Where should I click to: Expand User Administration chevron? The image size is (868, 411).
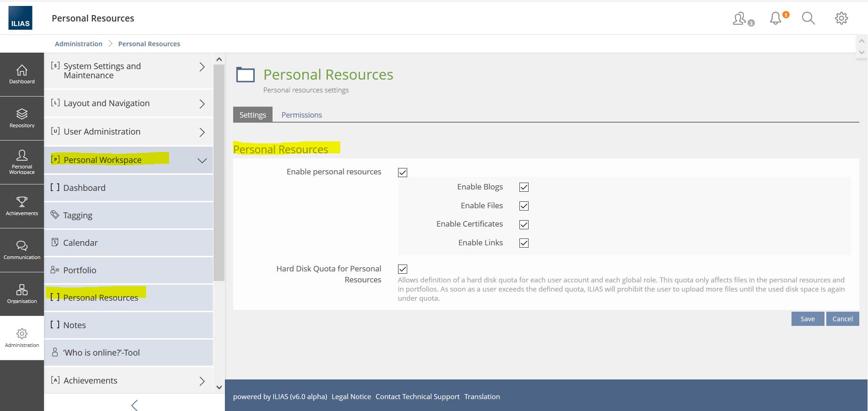tap(202, 132)
